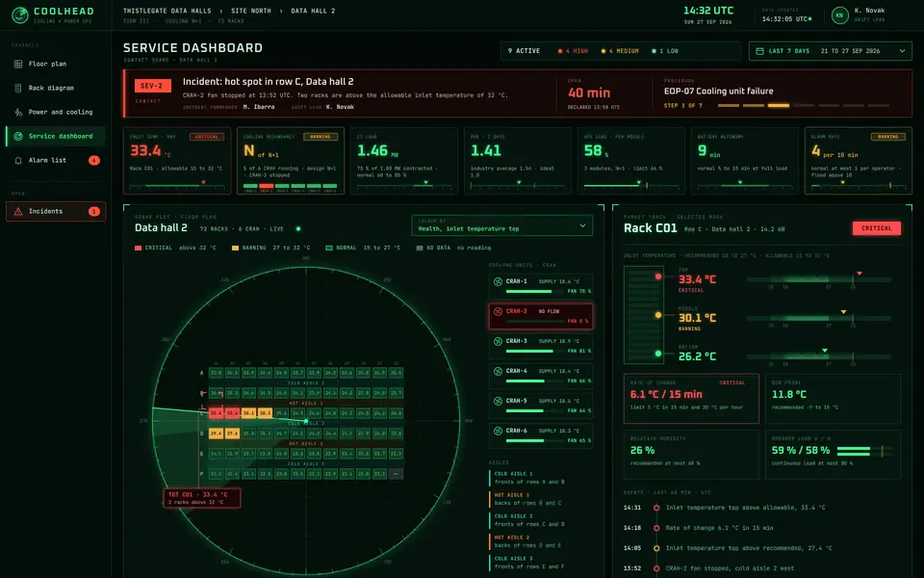Filter alarms by the Medium chip
The height and width of the screenshot is (578, 924).
[x=619, y=51]
